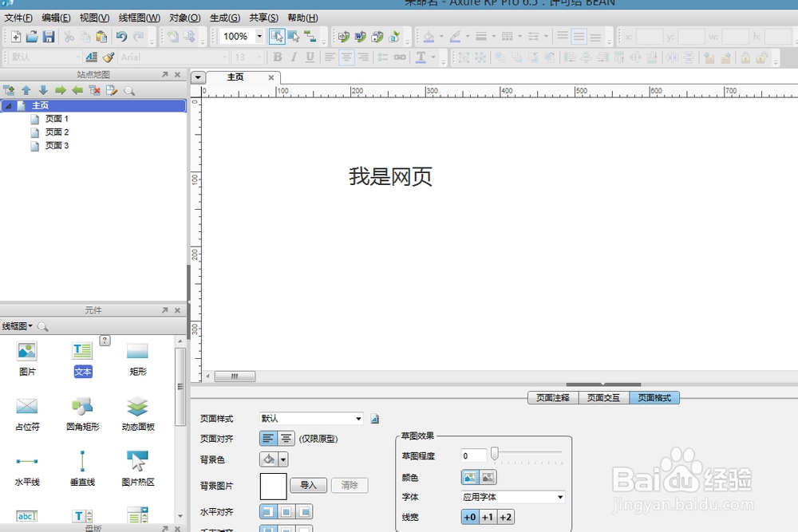
Task: Open the line color dropdown arrow
Action: [x=467, y=37]
